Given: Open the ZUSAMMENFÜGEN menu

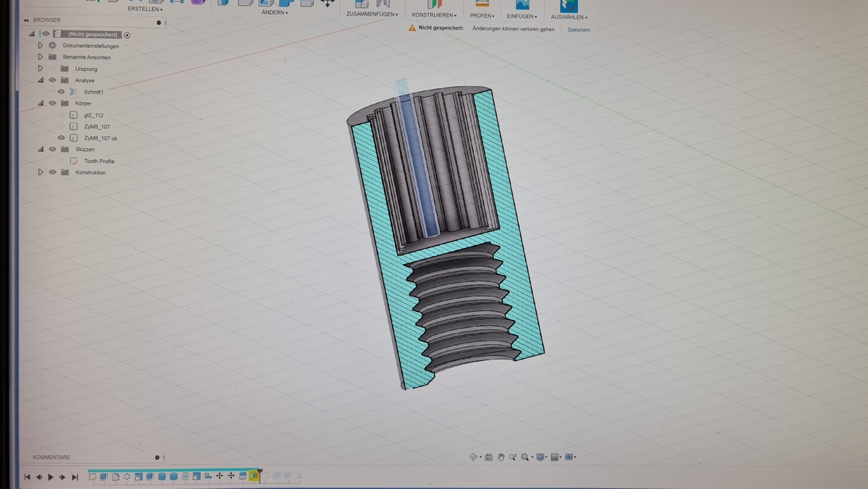Looking at the screenshot, I should coord(373,14).
